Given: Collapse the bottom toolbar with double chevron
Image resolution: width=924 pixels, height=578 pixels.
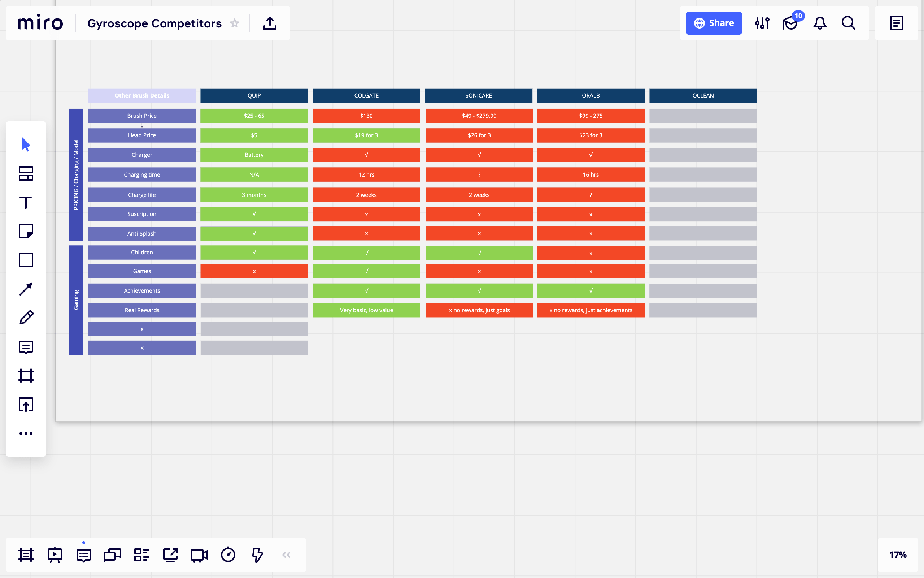Looking at the screenshot, I should click(286, 555).
